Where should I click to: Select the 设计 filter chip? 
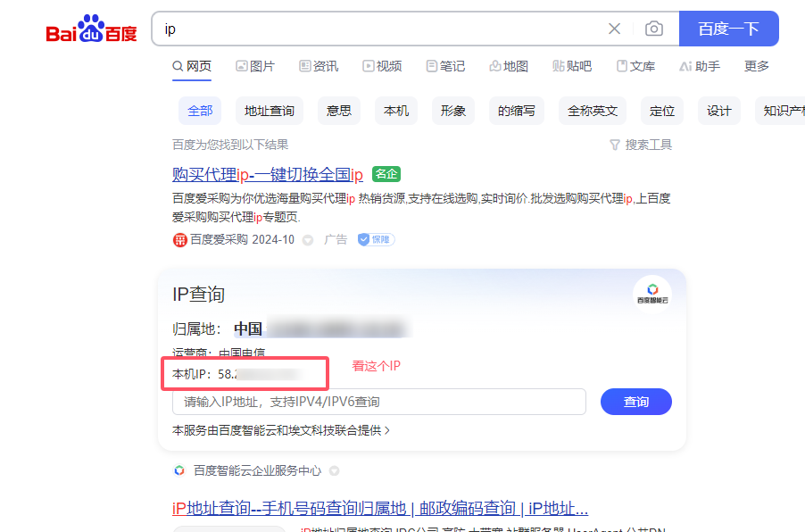(x=718, y=111)
